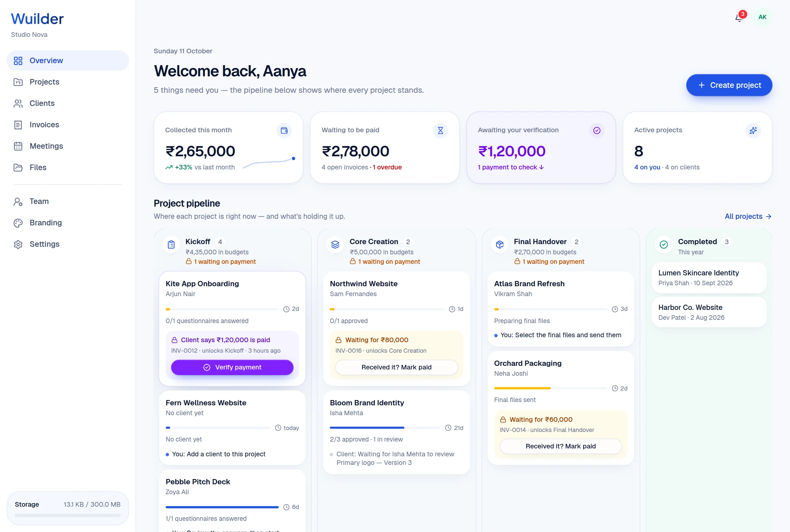Click the clock icon on Kite App Onboarding

pyautogui.click(x=286, y=309)
